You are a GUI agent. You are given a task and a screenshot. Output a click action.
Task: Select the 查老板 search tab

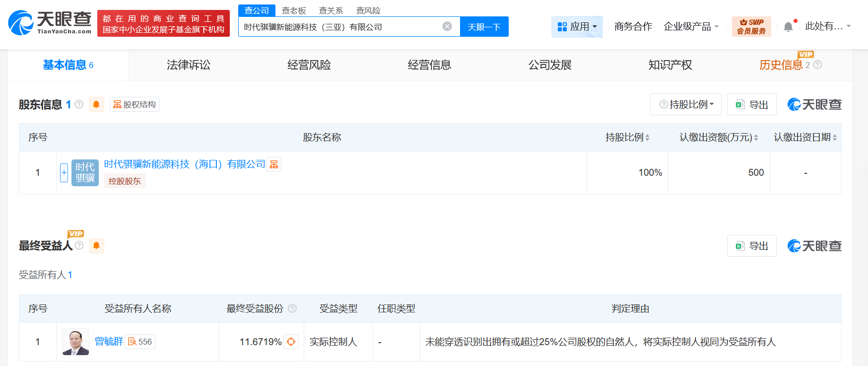pyautogui.click(x=294, y=10)
